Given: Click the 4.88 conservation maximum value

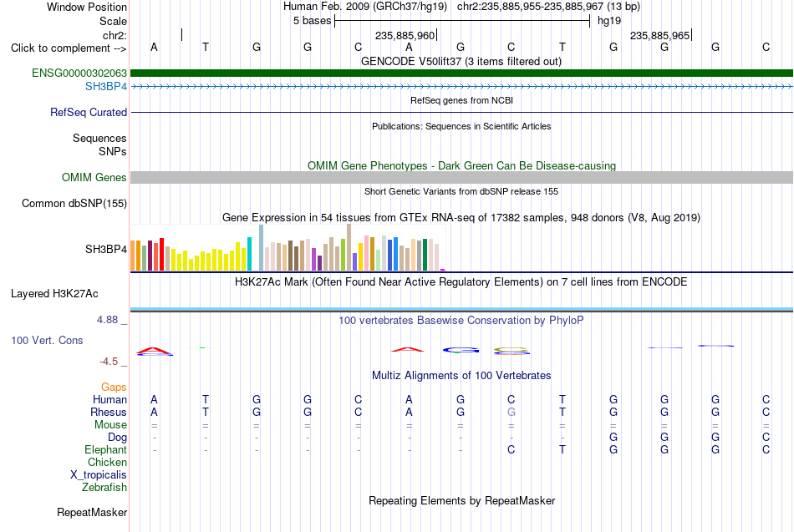Looking at the screenshot, I should (107, 320).
